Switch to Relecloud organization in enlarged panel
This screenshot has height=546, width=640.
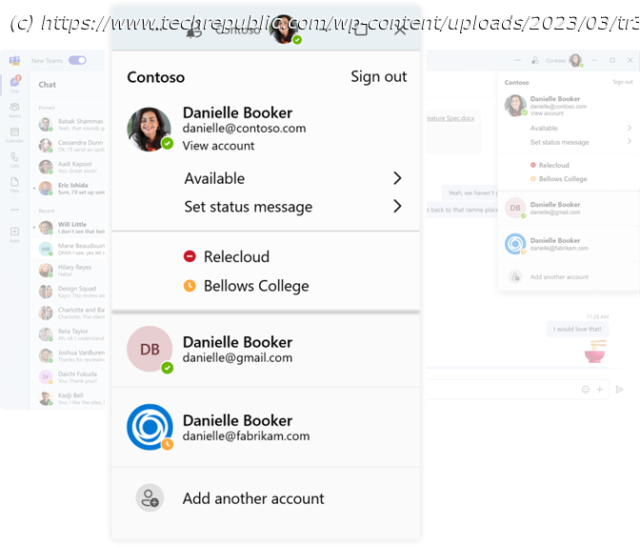click(x=236, y=257)
